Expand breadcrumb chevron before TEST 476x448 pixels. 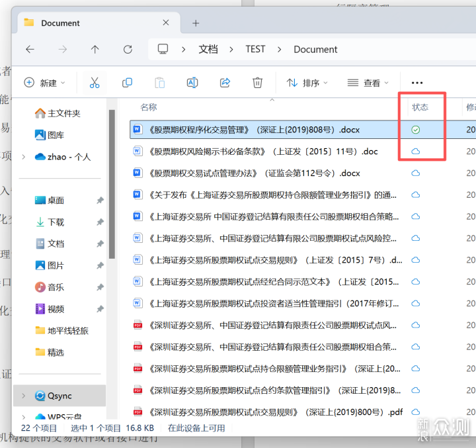click(x=231, y=49)
